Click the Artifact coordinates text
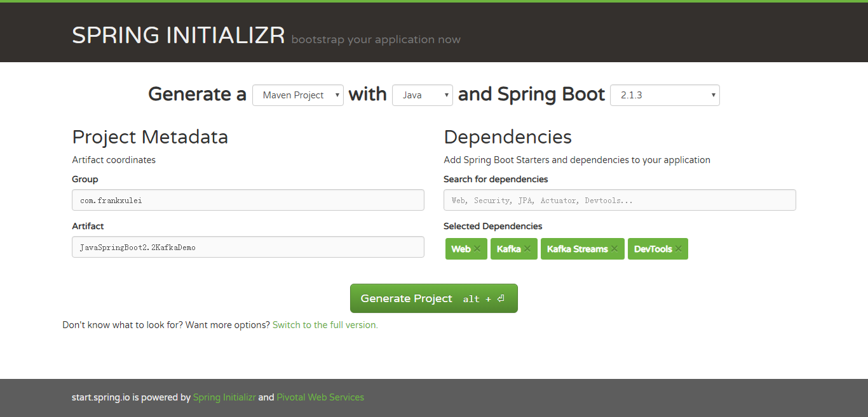Viewport: 868px width, 417px height. coord(114,160)
